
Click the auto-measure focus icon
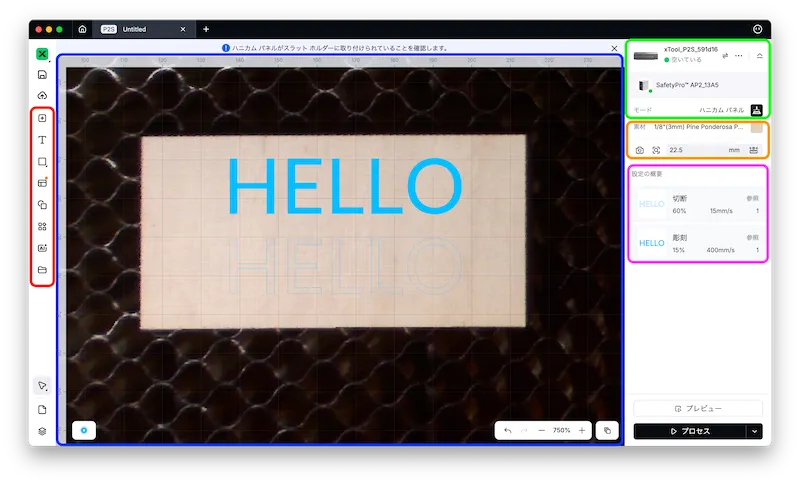(x=656, y=150)
